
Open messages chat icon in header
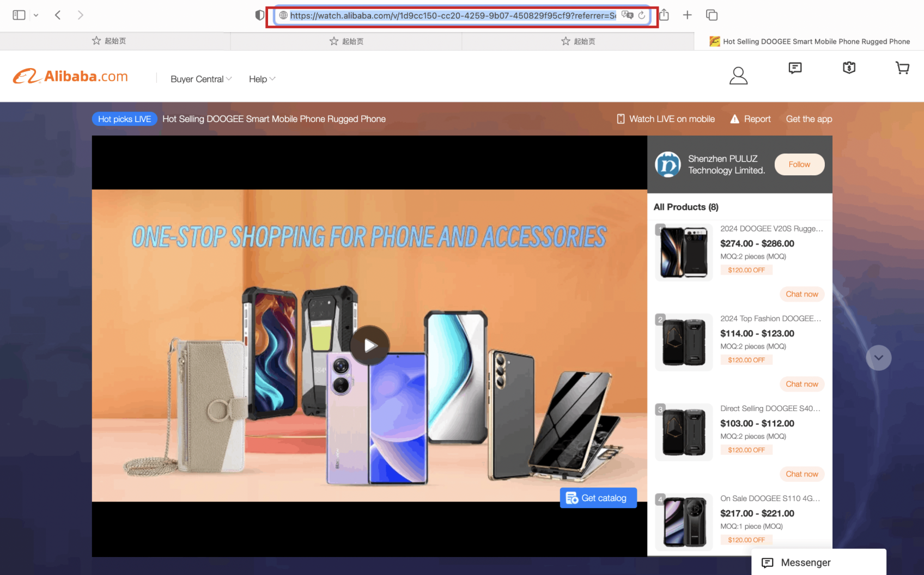[x=795, y=68]
